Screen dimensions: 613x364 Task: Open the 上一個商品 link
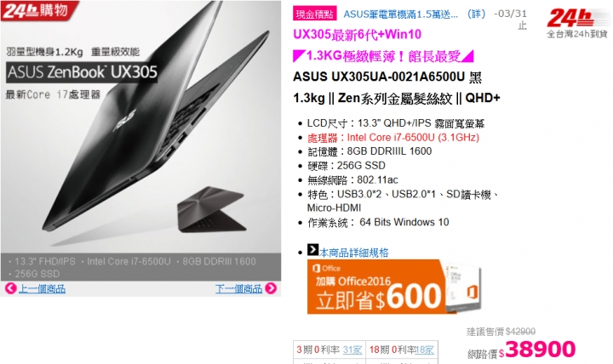click(43, 289)
